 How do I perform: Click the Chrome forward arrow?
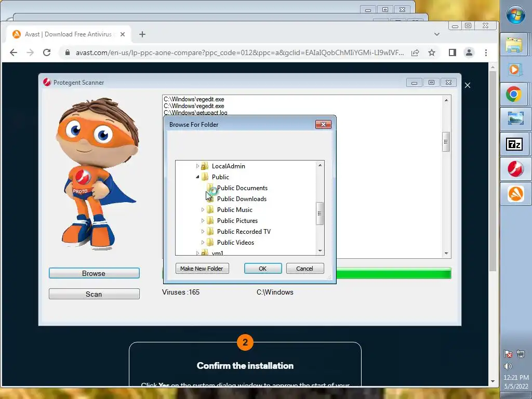pos(30,52)
